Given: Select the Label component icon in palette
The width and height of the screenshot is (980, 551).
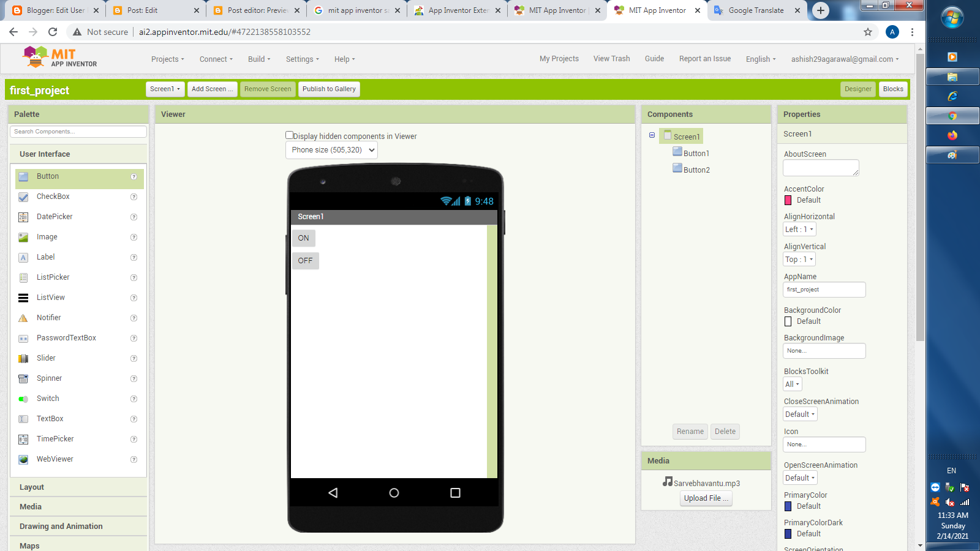Looking at the screenshot, I should pyautogui.click(x=23, y=257).
